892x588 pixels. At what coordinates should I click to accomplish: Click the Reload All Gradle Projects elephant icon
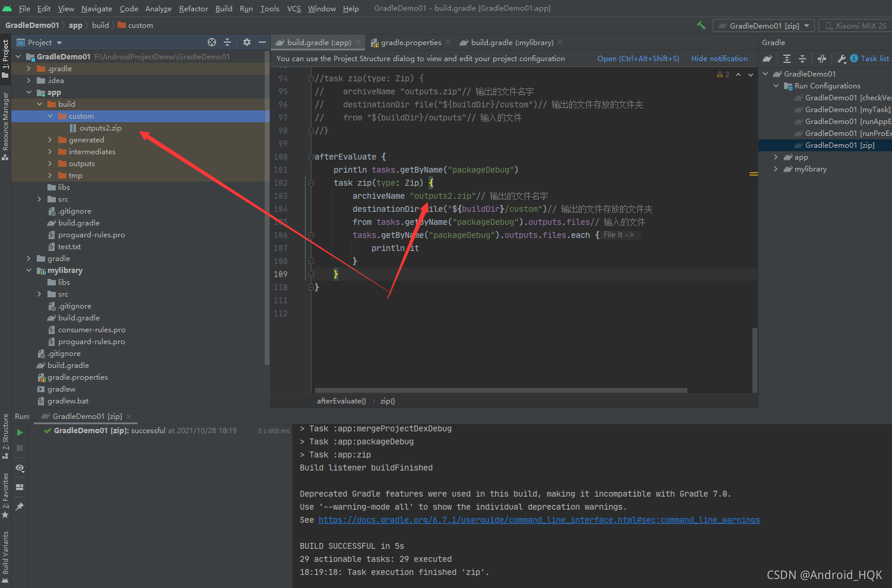point(767,59)
